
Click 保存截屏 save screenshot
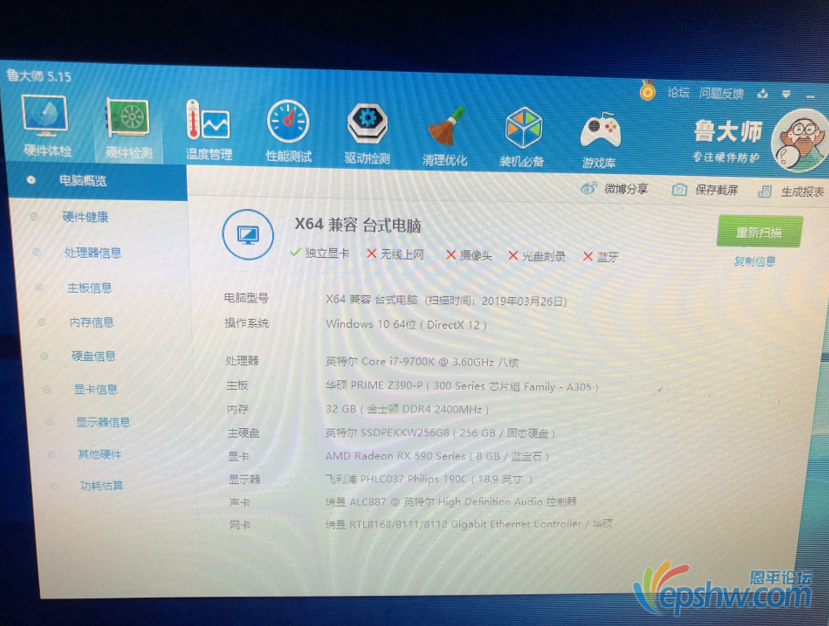click(x=705, y=190)
